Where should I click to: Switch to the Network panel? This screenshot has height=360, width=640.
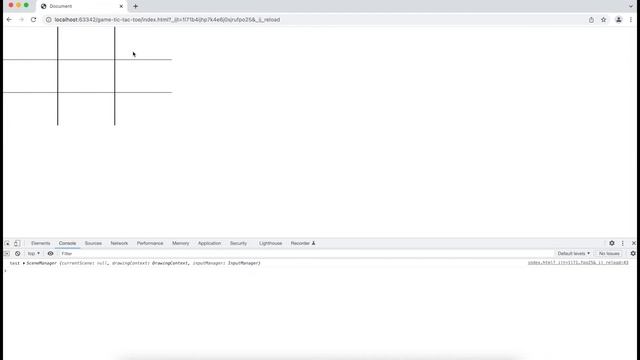(119, 243)
